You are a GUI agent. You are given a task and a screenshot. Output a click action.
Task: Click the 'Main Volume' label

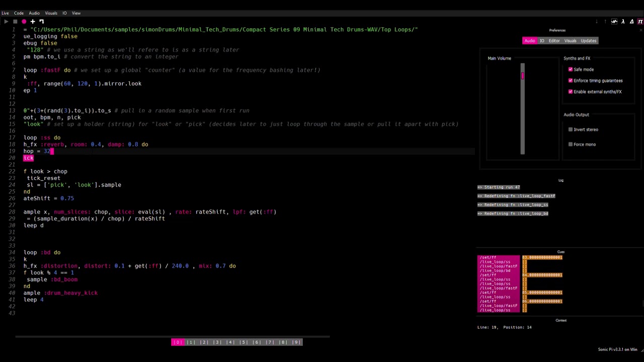(x=499, y=58)
